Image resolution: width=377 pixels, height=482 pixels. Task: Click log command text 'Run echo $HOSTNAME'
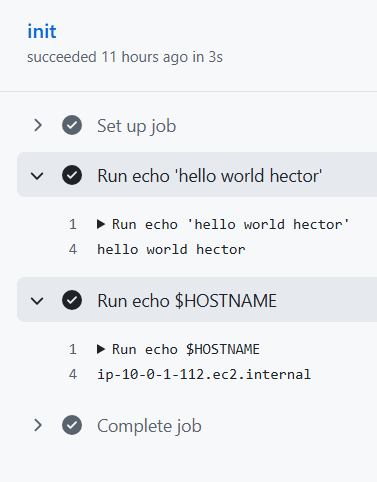click(186, 349)
